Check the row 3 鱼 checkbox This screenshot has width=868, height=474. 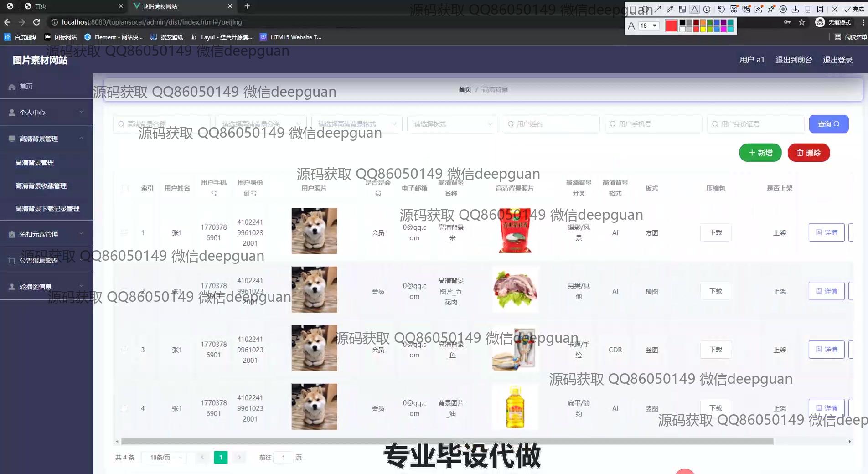coord(124,350)
